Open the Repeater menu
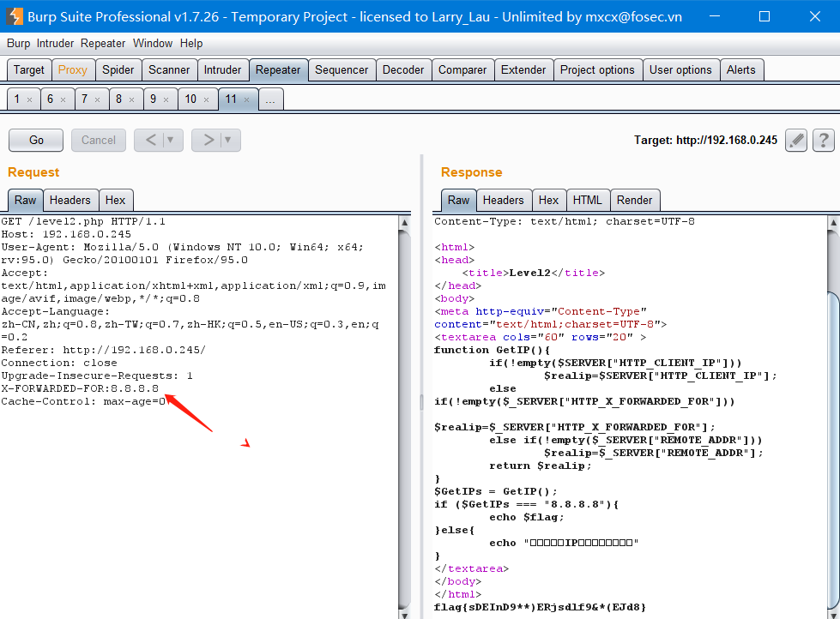 (103, 44)
